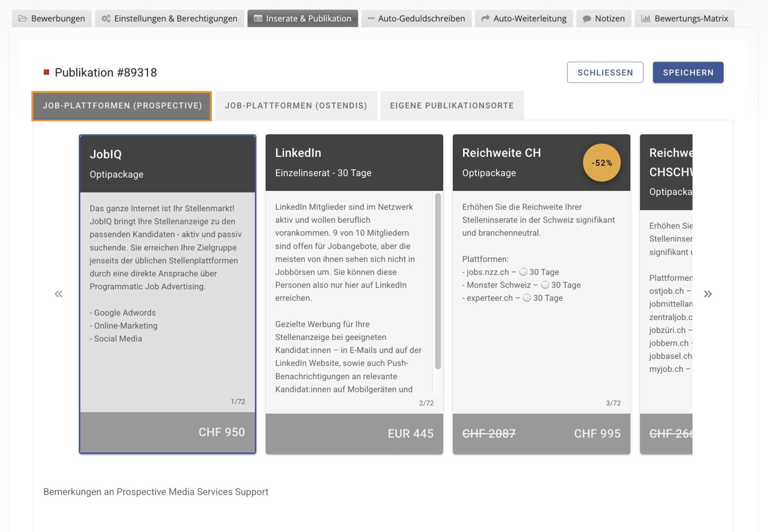Open the Auto-Geduldschreiben tab
This screenshot has height=532, width=768.
click(x=416, y=18)
